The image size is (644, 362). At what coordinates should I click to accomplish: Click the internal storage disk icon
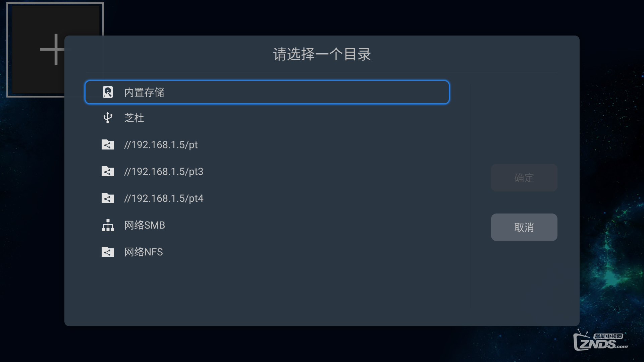108,92
